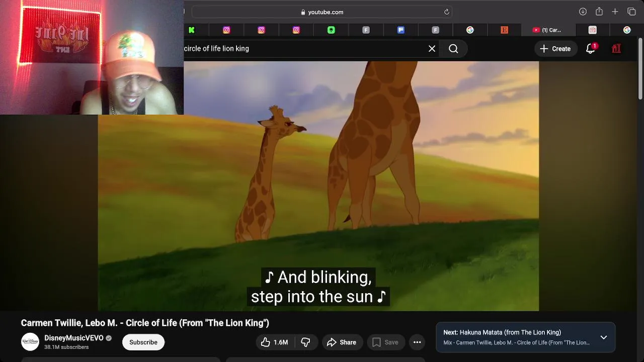
Task: Open Safari share menu
Action: point(599,12)
